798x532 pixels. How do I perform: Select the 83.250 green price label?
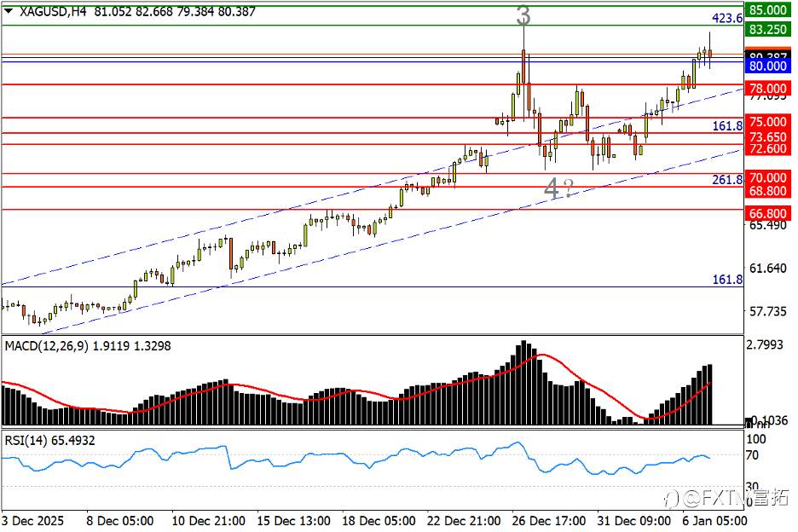click(768, 30)
